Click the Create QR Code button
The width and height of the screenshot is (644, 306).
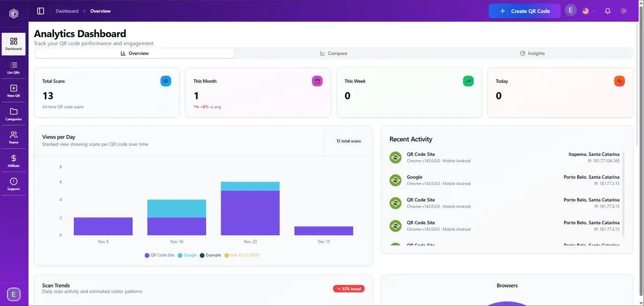[524, 11]
